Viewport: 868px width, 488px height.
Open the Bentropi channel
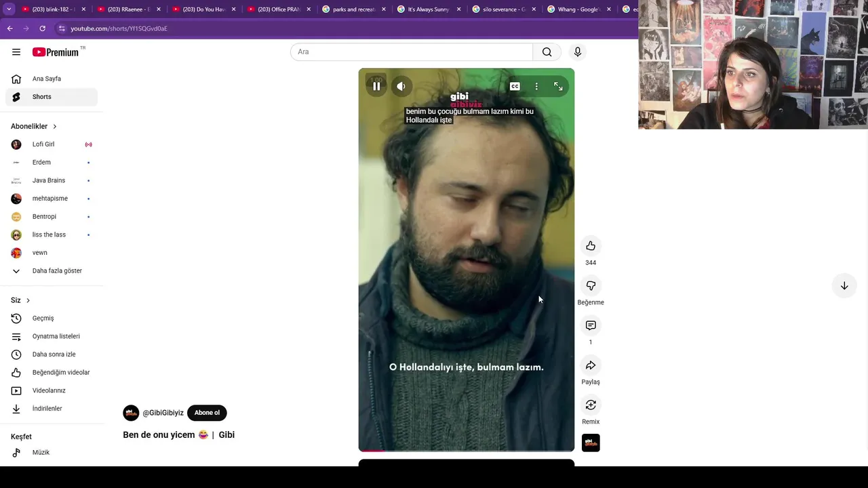pos(52,217)
